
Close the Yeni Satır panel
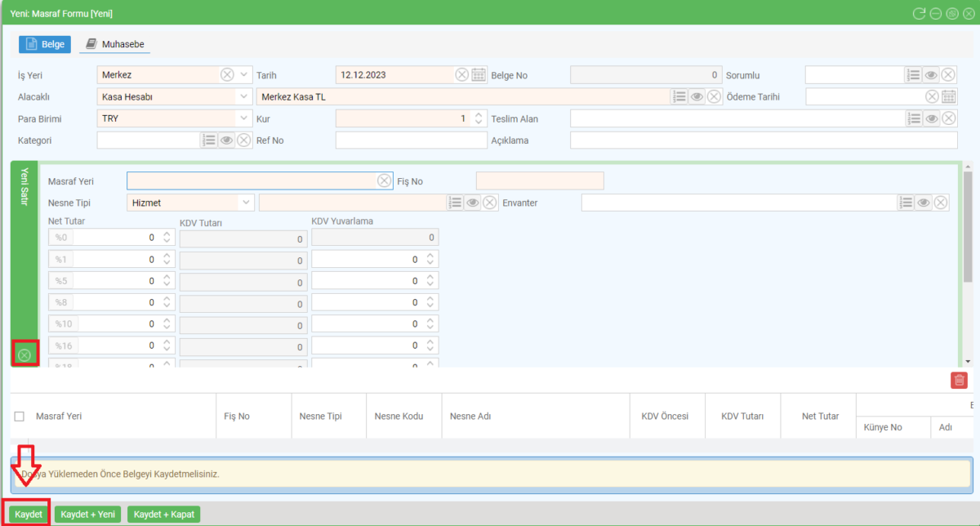24,354
